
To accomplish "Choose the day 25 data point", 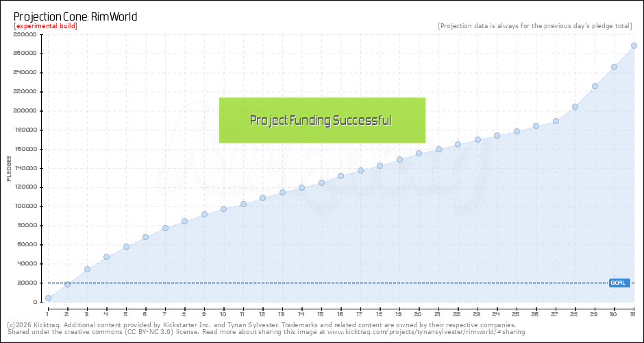I will tap(517, 131).
